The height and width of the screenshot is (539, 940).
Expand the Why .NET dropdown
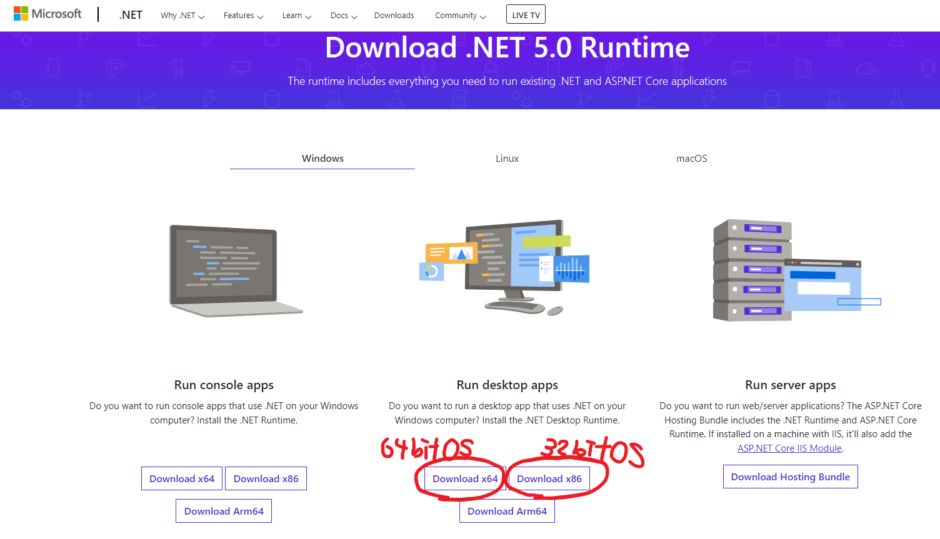(183, 16)
